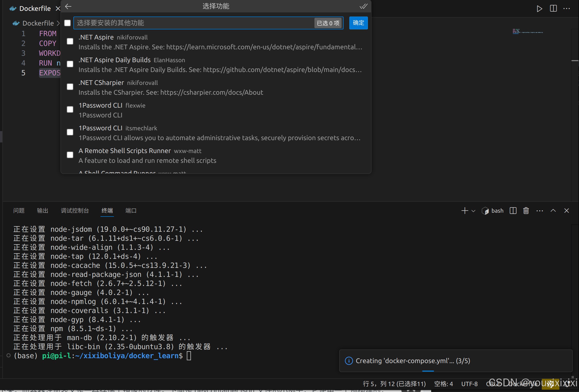Open editor more actions ellipsis menu
Image resolution: width=579 pixels, height=392 pixels.
(x=567, y=9)
